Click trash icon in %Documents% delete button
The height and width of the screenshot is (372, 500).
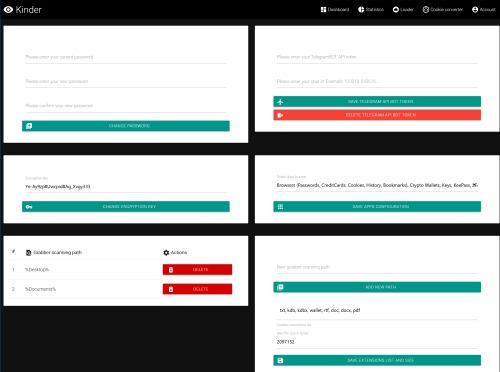[x=171, y=289]
